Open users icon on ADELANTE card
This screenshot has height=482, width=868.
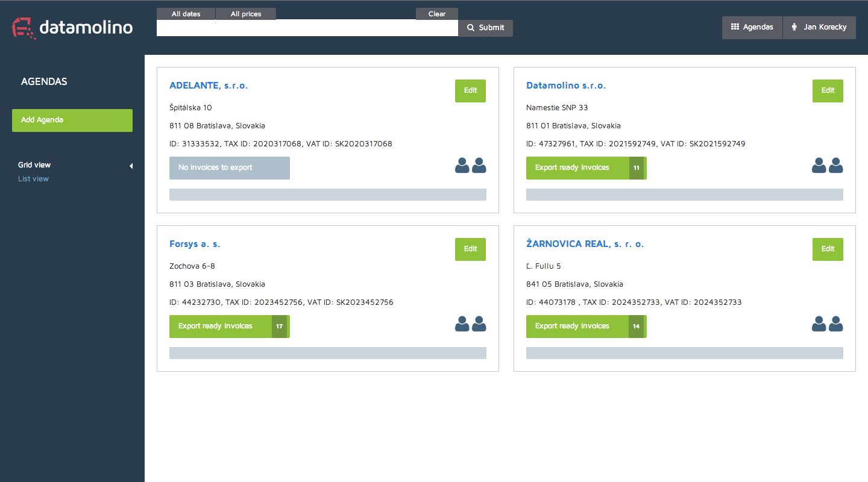(470, 166)
